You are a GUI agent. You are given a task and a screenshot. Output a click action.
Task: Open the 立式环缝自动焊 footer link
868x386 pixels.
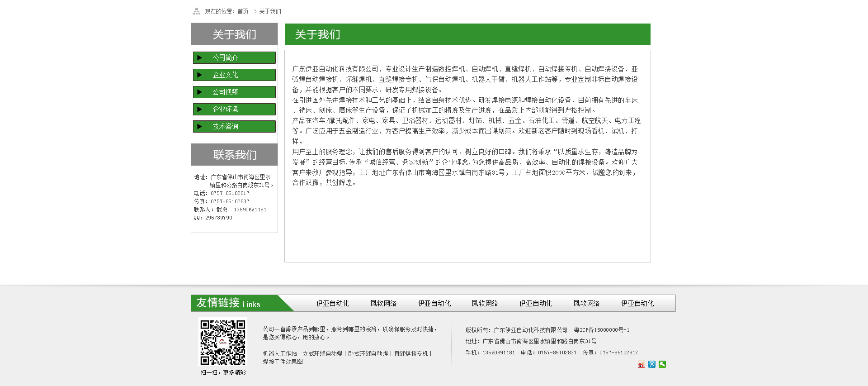pos(322,354)
